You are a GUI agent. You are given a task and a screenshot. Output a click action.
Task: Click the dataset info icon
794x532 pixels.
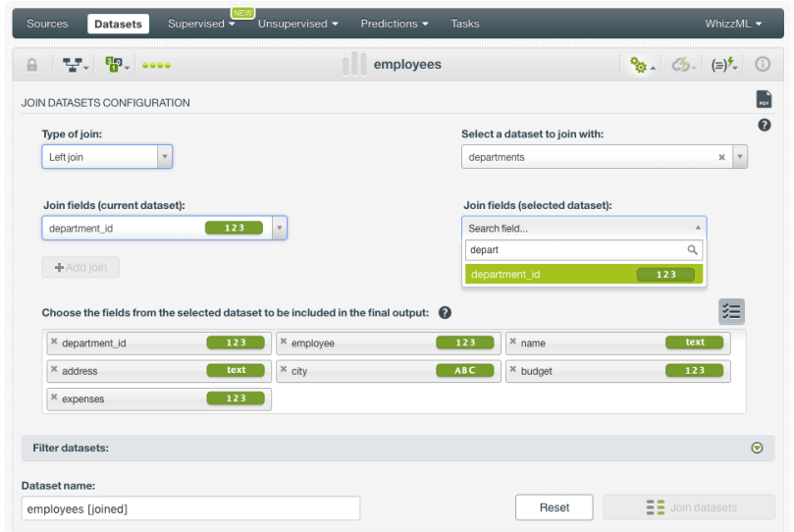point(762,65)
